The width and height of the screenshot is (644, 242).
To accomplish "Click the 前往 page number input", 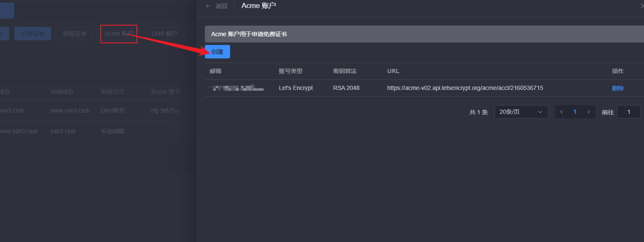I will tap(628, 112).
